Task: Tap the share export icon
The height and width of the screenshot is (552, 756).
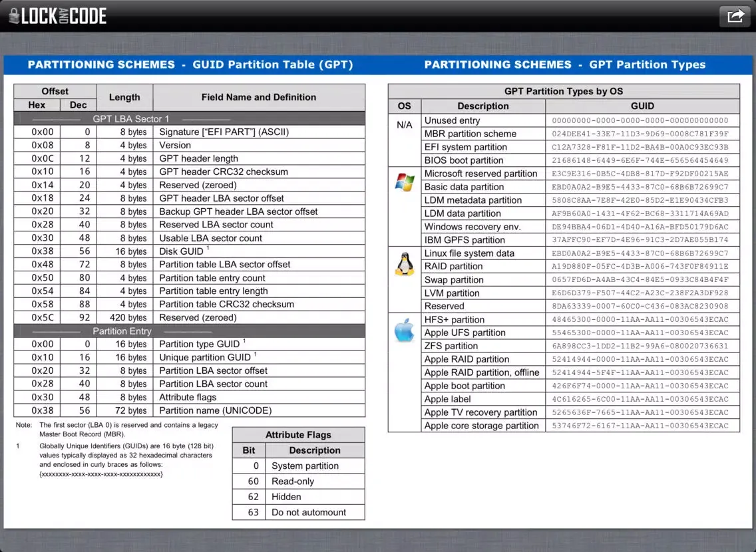Action: coord(735,16)
